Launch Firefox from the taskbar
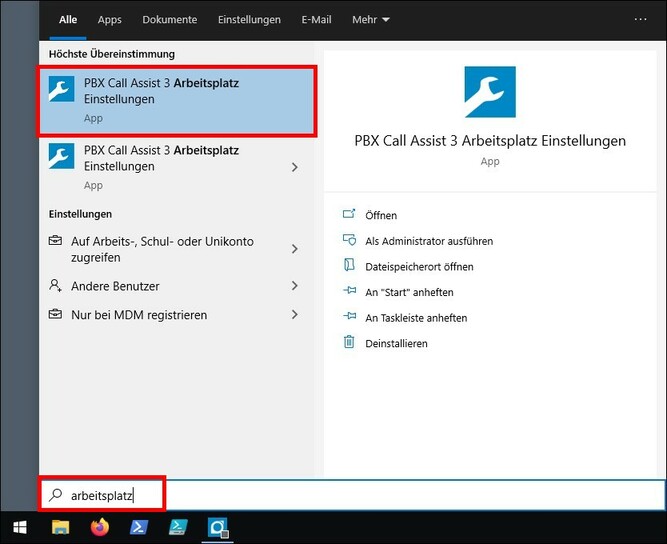Image resolution: width=667 pixels, height=544 pixels. click(x=99, y=527)
